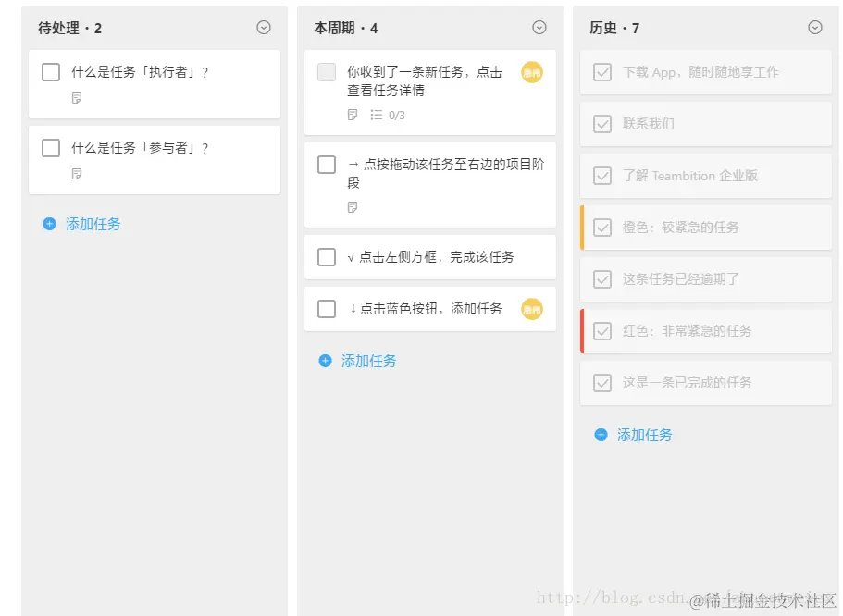Check the 什么是任务「执行者」? task checkbox
The height and width of the screenshot is (616, 843).
pyautogui.click(x=50, y=71)
